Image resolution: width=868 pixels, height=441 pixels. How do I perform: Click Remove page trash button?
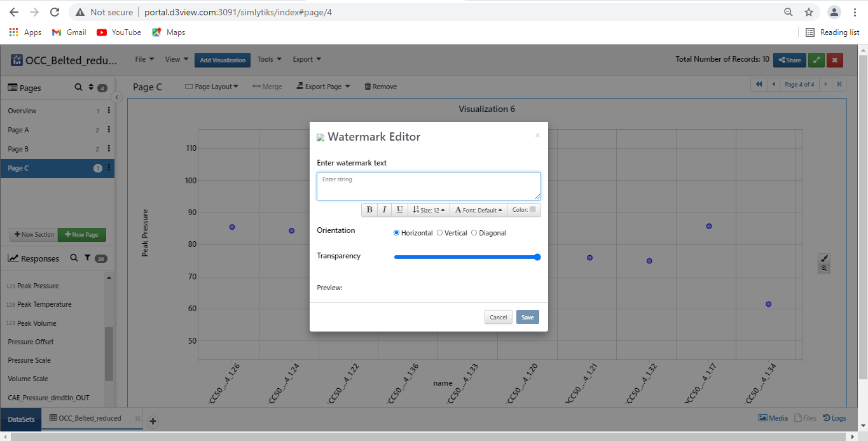point(380,87)
